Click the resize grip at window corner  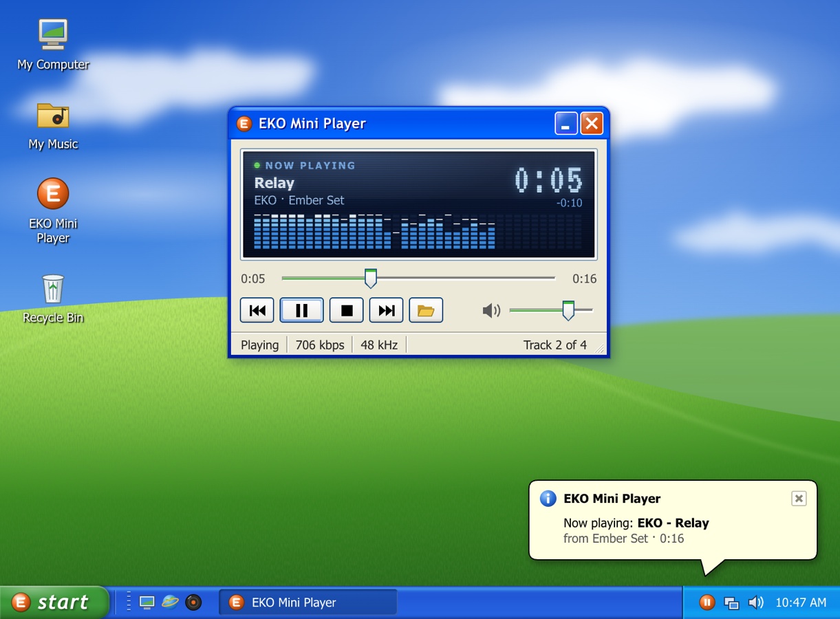click(x=600, y=349)
